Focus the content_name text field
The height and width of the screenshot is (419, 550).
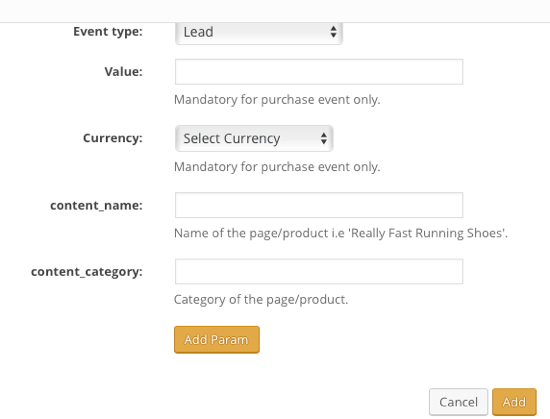[319, 205]
